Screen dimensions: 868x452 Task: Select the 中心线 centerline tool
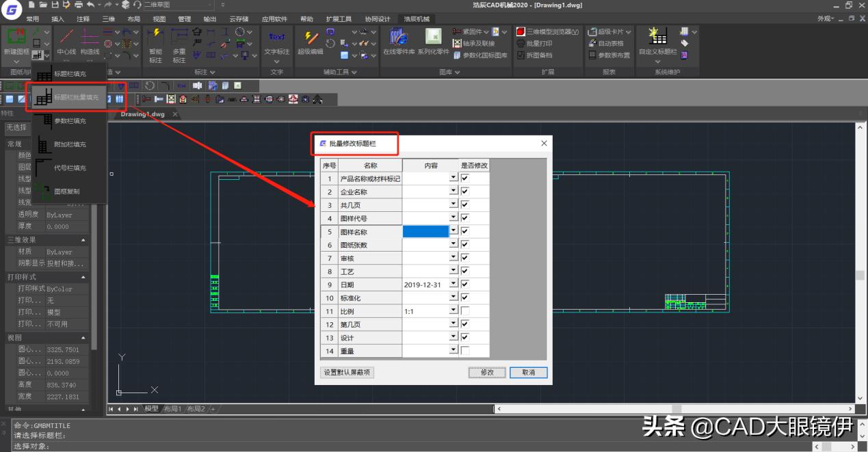66,41
